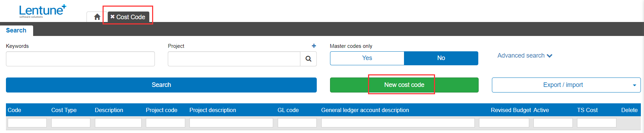This screenshot has width=644, height=133.
Task: Click the Delete column header
Action: tap(629, 110)
